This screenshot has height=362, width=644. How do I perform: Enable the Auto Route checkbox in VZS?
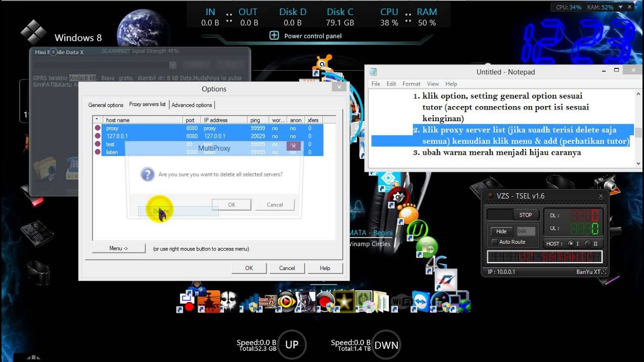point(495,242)
